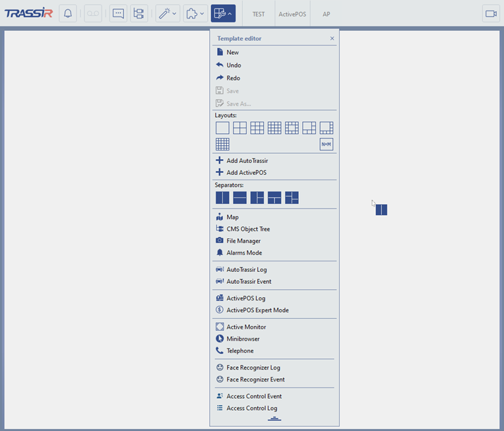Expand the puzzle piece plugins dropdown
This screenshot has height=431, width=504.
pos(195,14)
